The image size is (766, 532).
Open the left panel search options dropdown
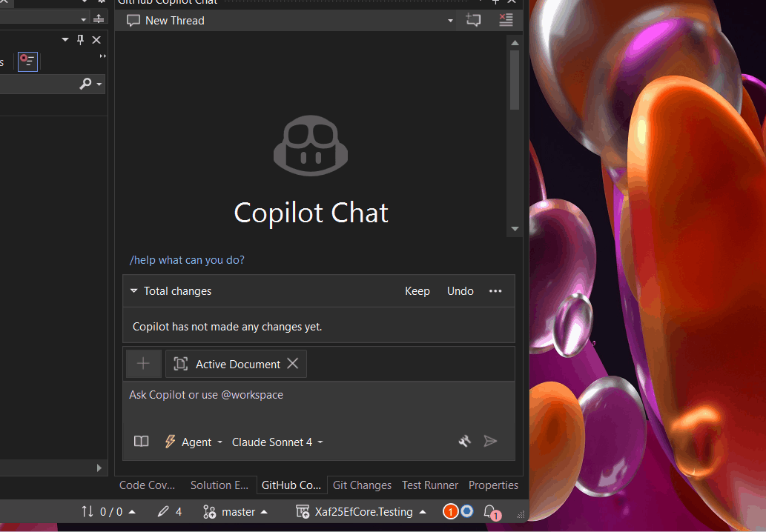click(99, 84)
